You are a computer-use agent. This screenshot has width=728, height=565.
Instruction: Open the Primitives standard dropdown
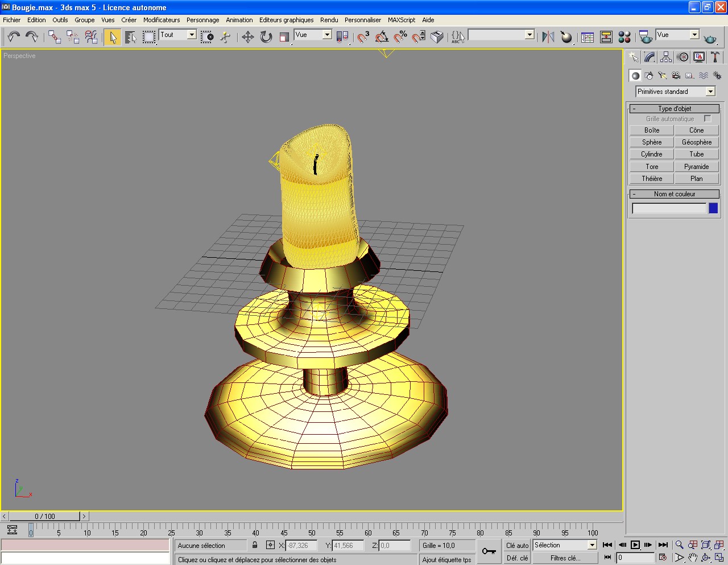click(710, 92)
